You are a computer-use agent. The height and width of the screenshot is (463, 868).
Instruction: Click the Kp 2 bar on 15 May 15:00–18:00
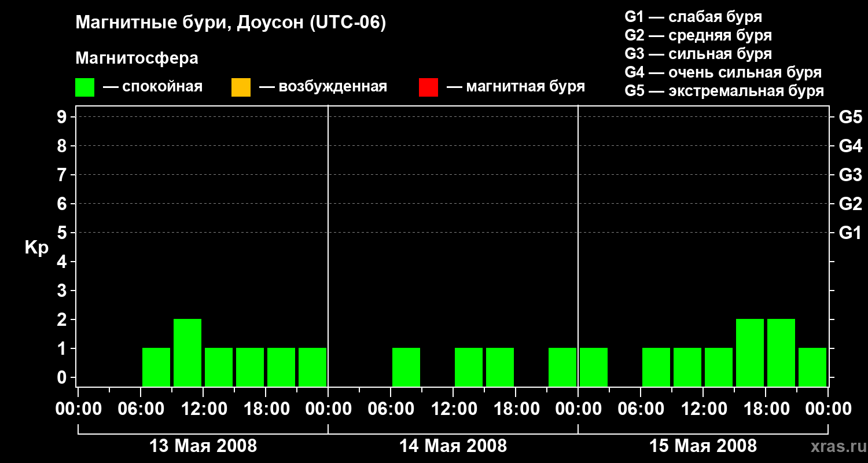[x=750, y=352]
